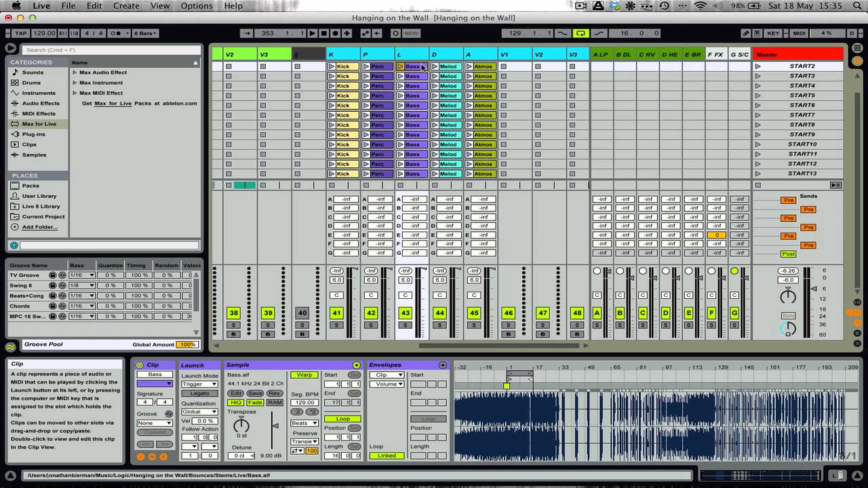Open Groove None dropdown
868x488 pixels.
click(x=155, y=423)
